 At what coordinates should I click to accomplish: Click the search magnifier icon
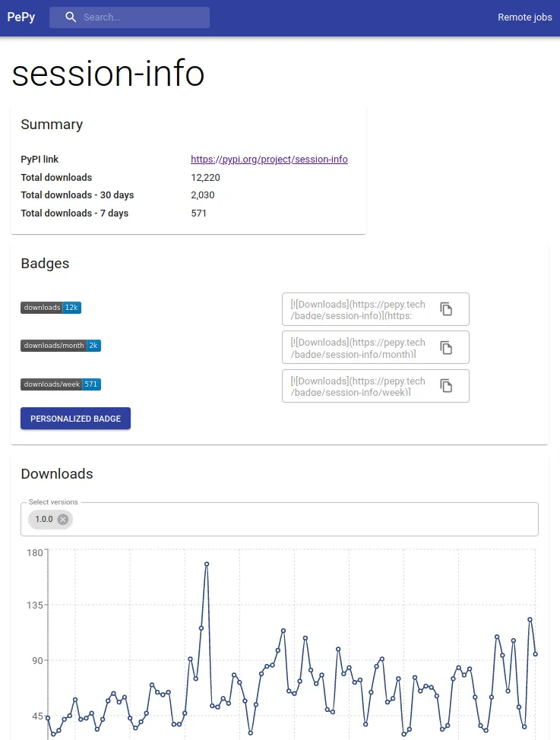click(71, 17)
